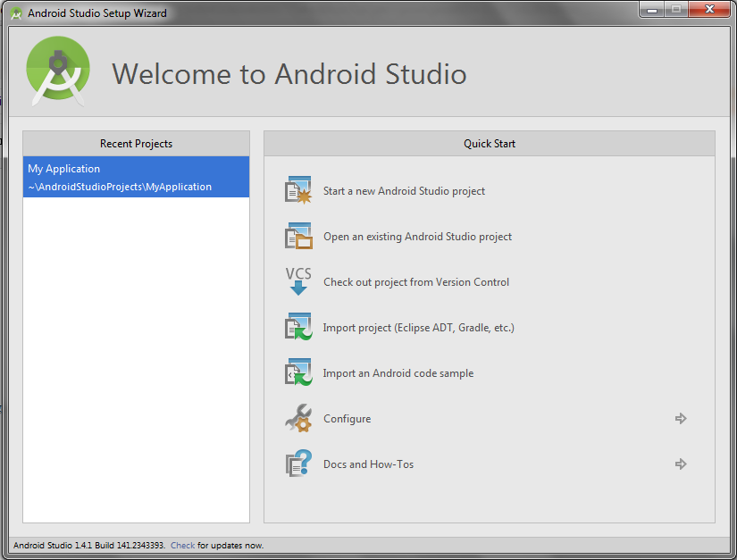Screen dimensions: 737x560
Task: Click the Android Studio logo in the title bar
Action: pyautogui.click(x=15, y=10)
